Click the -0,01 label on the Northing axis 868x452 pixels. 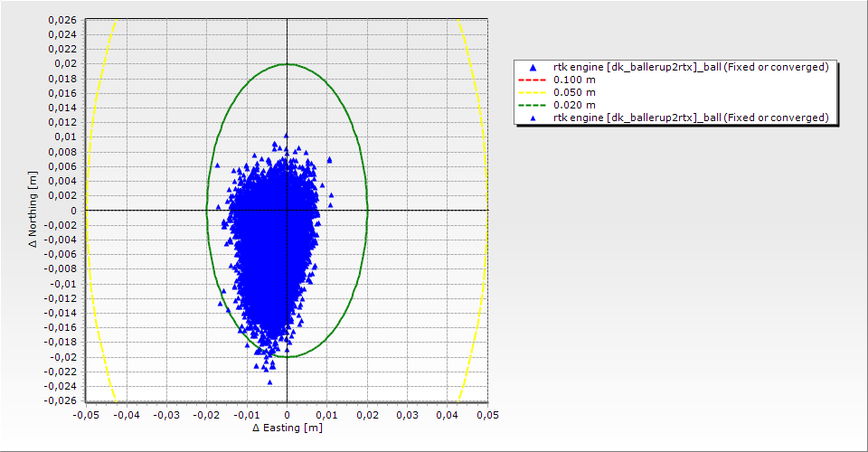point(63,284)
